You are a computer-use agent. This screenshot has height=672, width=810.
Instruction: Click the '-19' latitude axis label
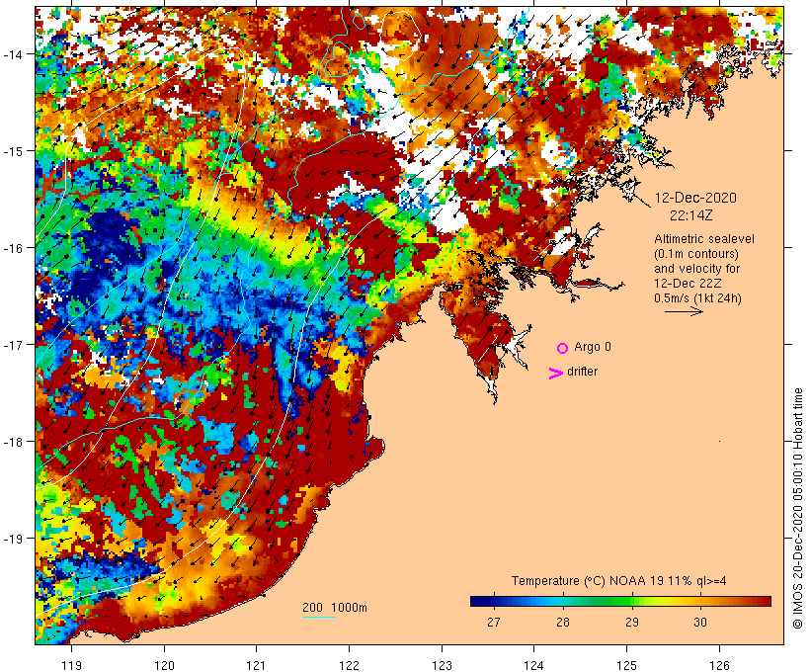tap(12, 539)
